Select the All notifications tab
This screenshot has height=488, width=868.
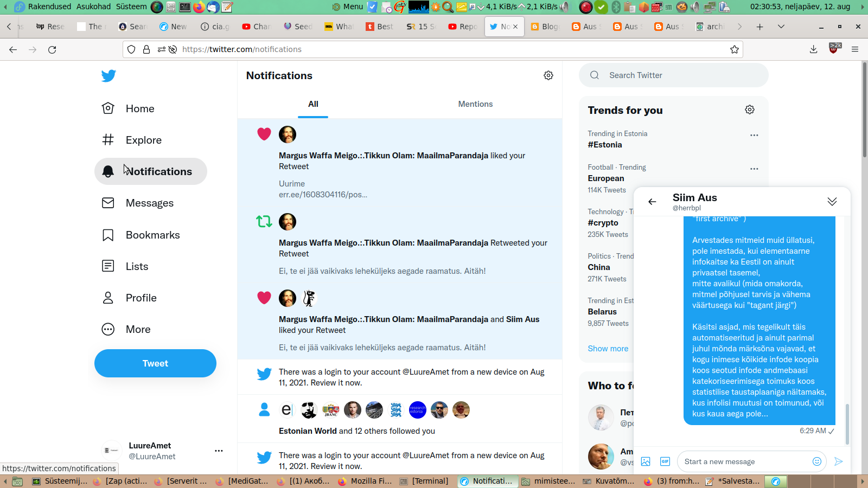pos(313,104)
